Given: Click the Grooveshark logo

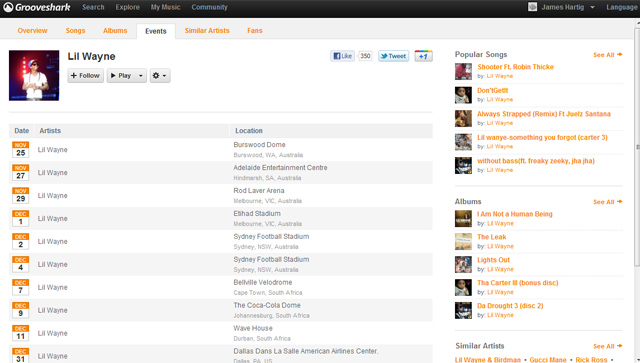Looking at the screenshot, I should coord(37,7).
